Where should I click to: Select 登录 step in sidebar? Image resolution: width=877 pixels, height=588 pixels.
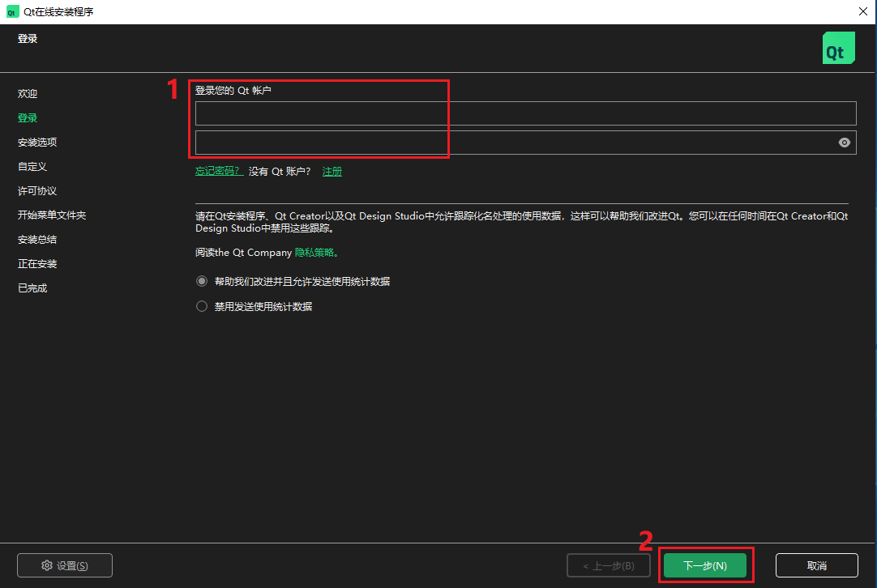(x=28, y=118)
